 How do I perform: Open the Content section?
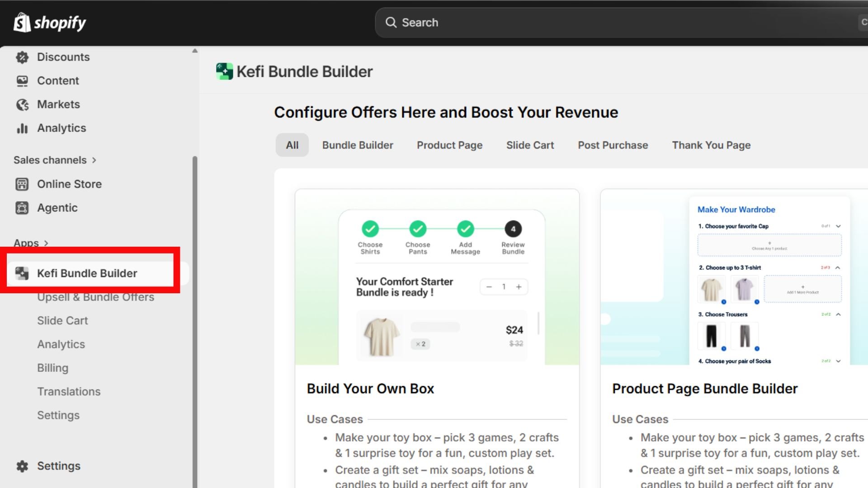[58, 80]
